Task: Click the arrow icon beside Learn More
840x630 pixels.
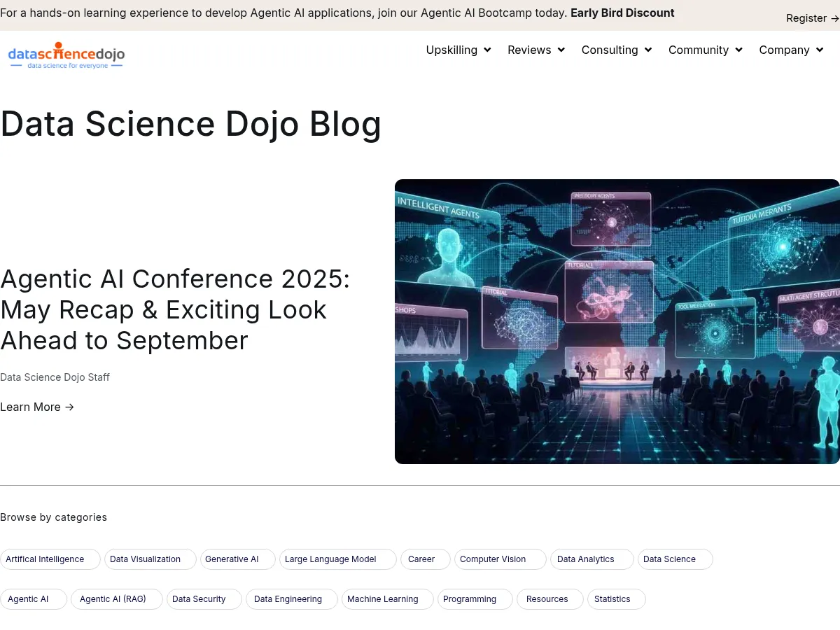Action: tap(69, 407)
